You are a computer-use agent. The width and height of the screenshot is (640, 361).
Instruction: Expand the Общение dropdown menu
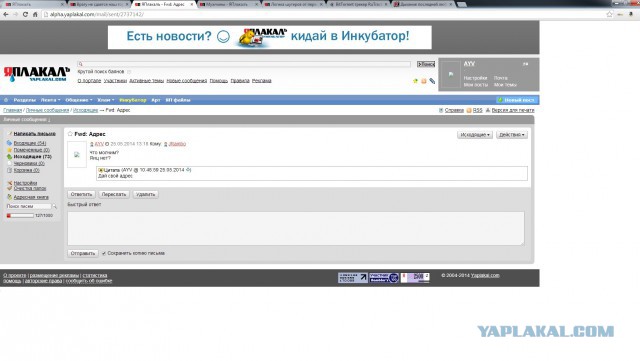point(79,100)
